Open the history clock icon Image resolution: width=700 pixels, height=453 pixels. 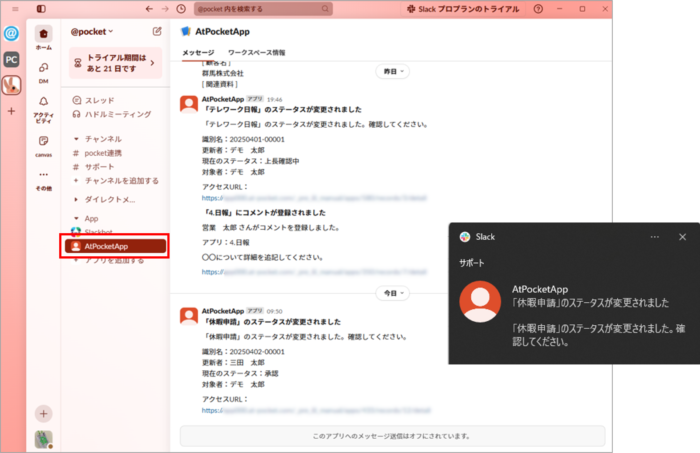(x=181, y=9)
